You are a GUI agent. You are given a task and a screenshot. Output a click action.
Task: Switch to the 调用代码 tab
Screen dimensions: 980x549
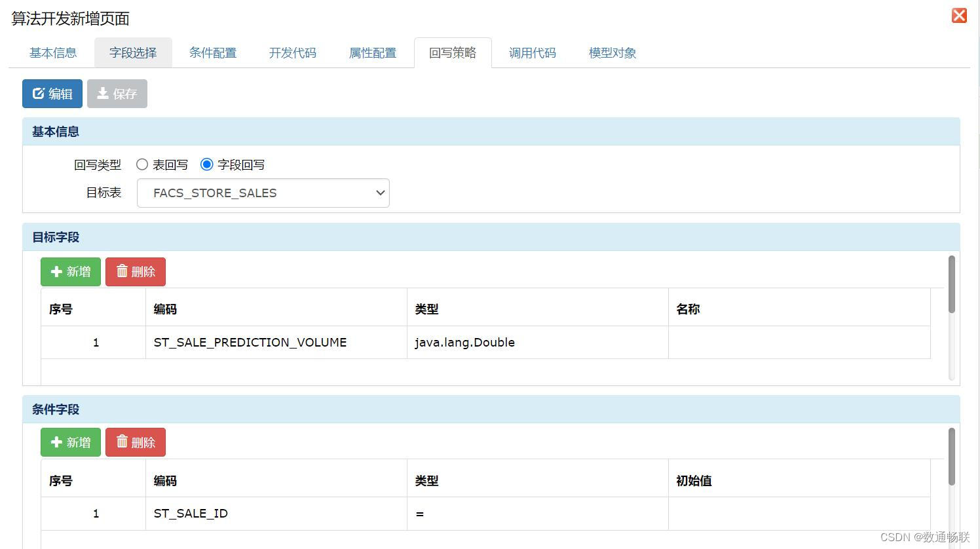coord(533,53)
